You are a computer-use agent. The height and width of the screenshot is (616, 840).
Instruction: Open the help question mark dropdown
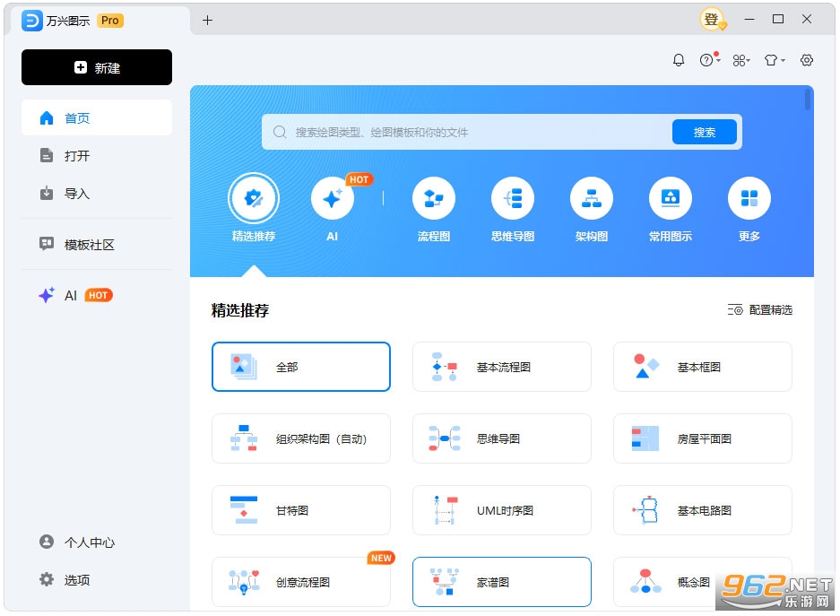[x=710, y=60]
